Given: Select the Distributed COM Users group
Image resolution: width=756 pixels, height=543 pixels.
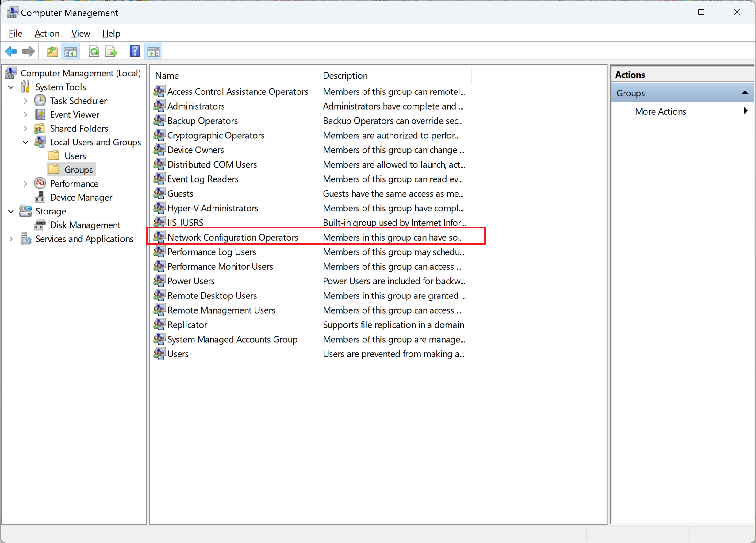Looking at the screenshot, I should click(212, 164).
